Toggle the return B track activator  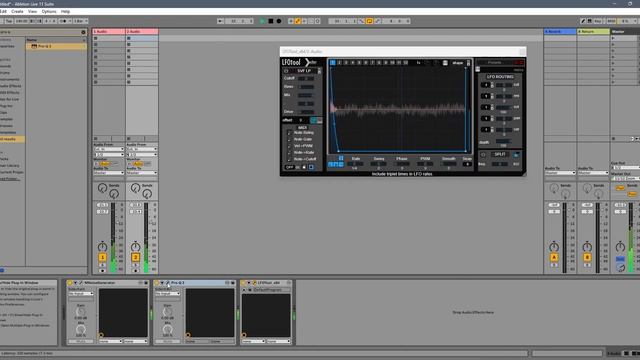tap(587, 257)
